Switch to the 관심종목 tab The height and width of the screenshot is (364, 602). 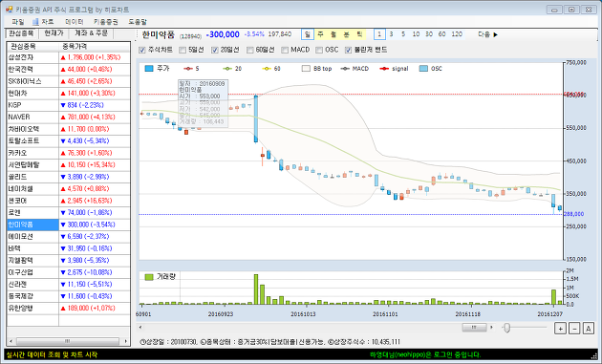pyautogui.click(x=21, y=33)
